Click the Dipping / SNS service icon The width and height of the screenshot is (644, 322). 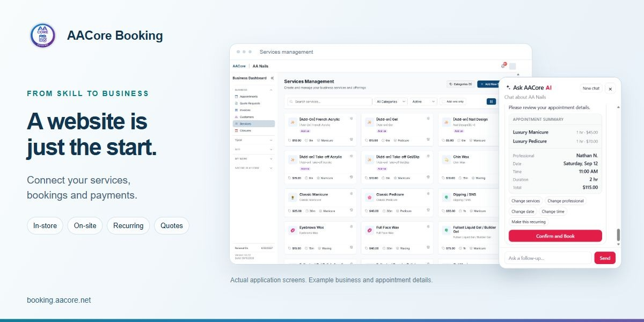(x=446, y=197)
